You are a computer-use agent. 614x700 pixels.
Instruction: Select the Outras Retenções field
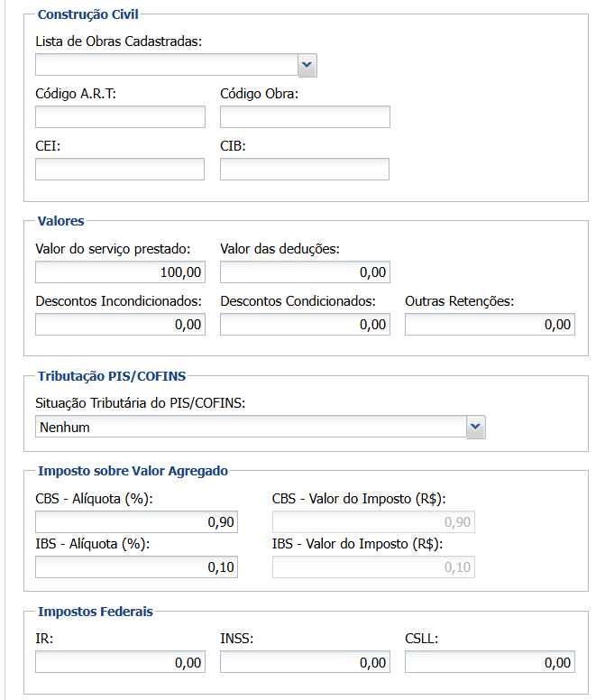pos(490,325)
